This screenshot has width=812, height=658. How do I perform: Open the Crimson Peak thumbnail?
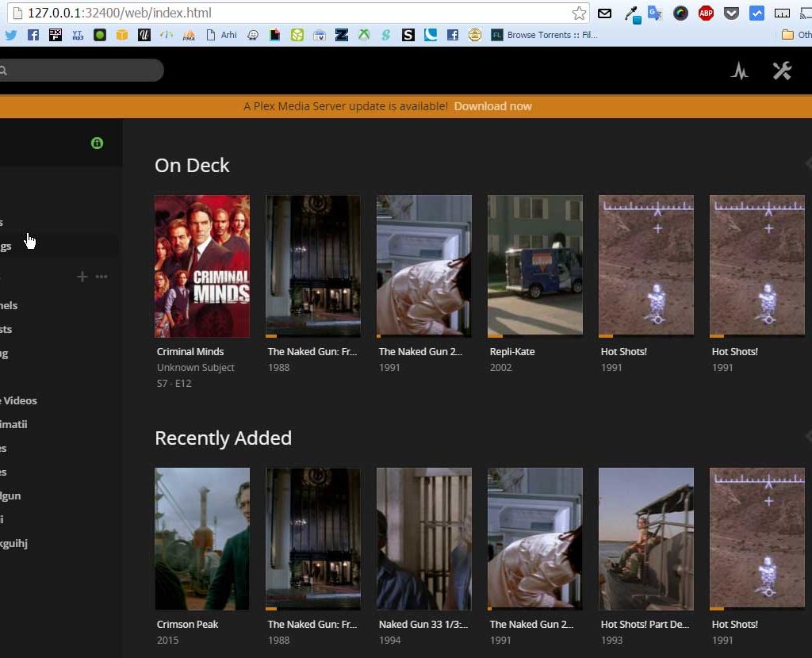click(x=201, y=538)
